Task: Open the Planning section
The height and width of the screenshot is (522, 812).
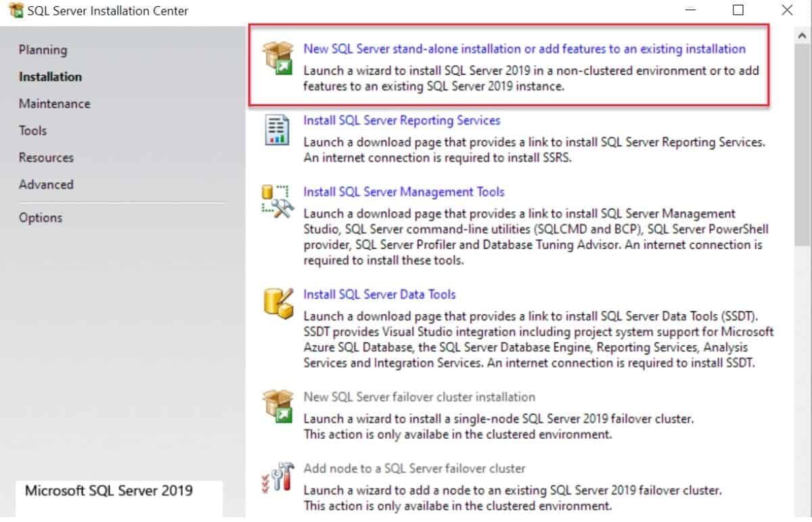Action: click(x=43, y=49)
